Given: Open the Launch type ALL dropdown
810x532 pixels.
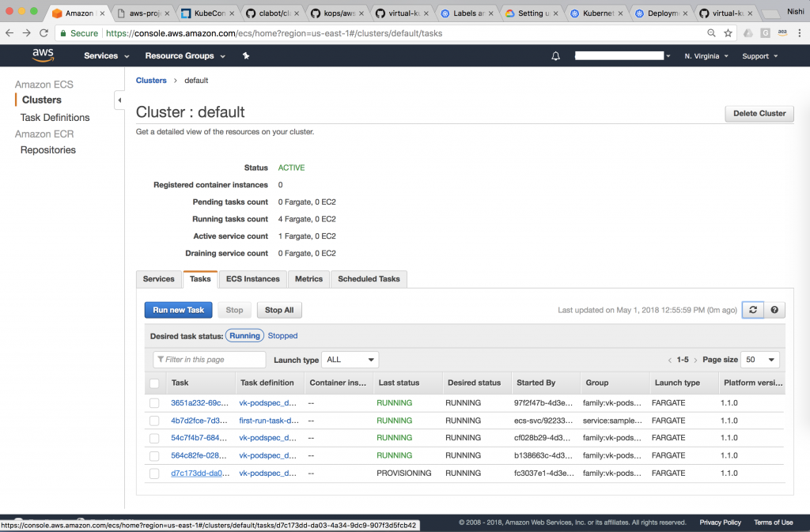Looking at the screenshot, I should coord(350,360).
